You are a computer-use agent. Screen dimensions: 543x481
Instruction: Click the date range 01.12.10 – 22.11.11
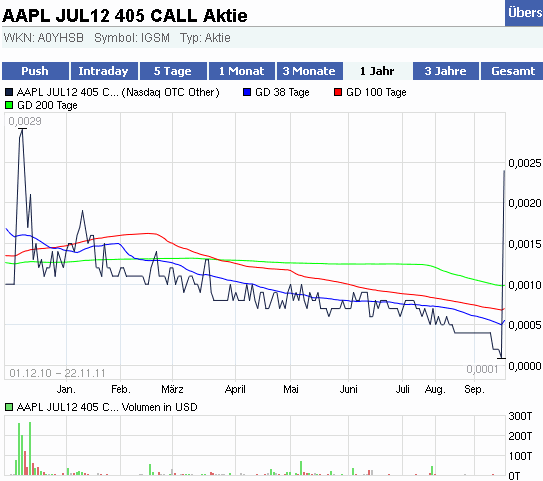pos(57,373)
